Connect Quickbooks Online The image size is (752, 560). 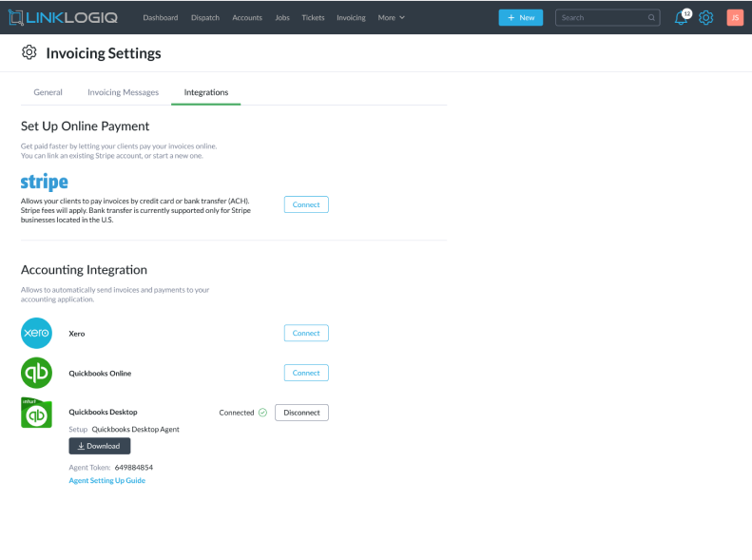point(306,373)
